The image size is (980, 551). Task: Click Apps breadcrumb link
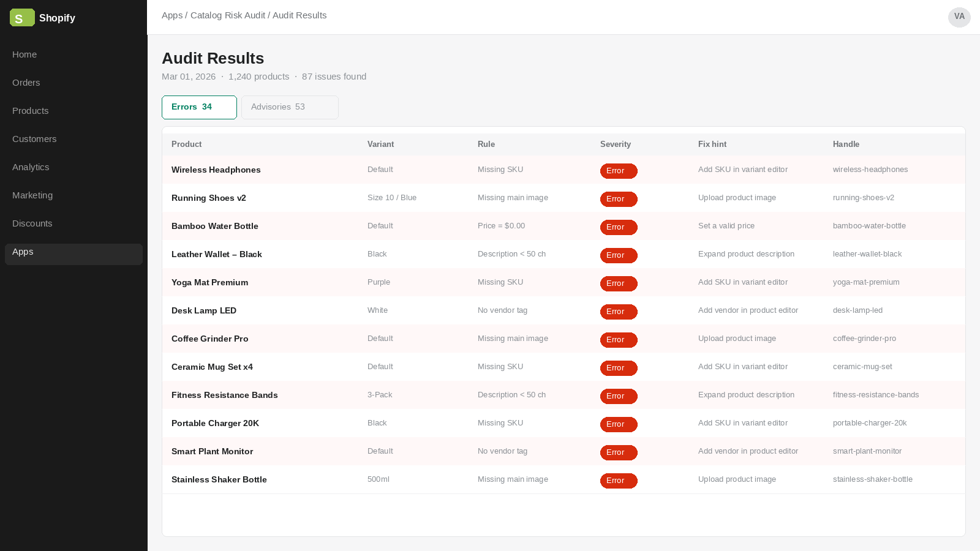point(172,15)
